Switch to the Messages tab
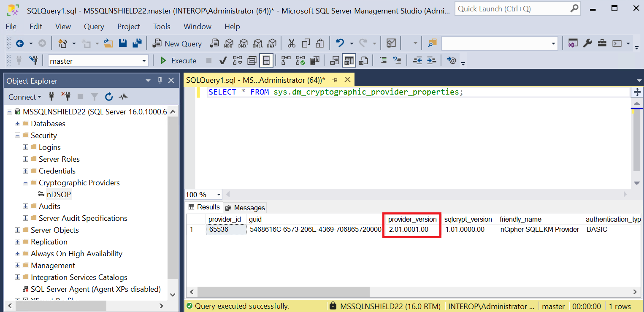 click(x=245, y=207)
